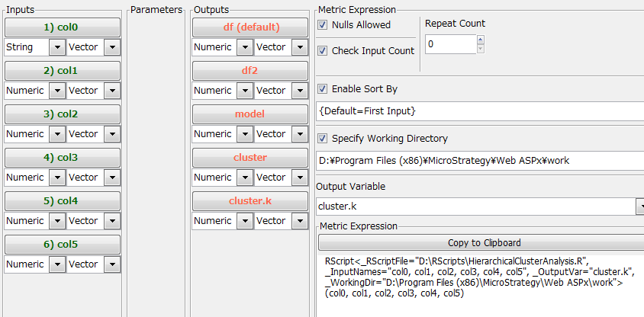Uncheck the Enable Sort By option
644x317 pixels.
(323, 89)
